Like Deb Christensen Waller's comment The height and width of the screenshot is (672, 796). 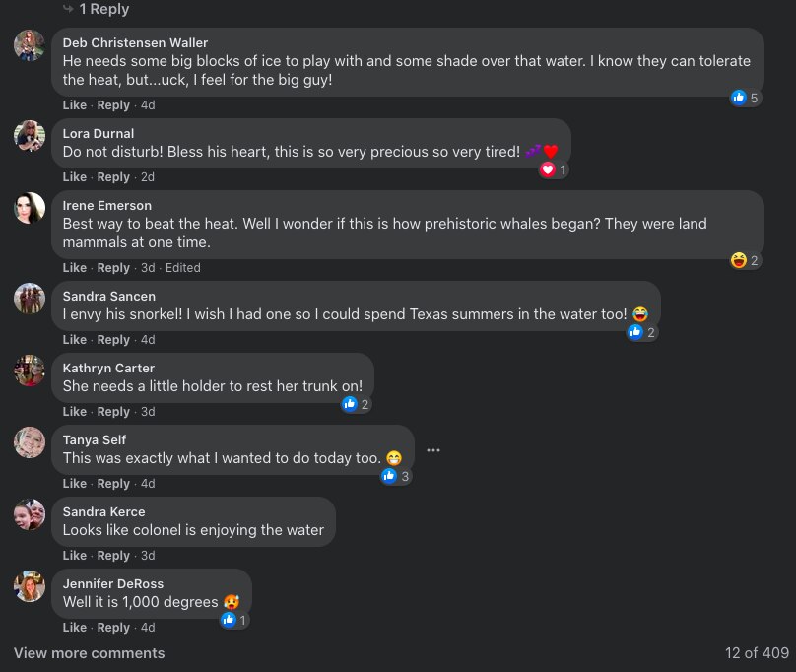(75, 105)
